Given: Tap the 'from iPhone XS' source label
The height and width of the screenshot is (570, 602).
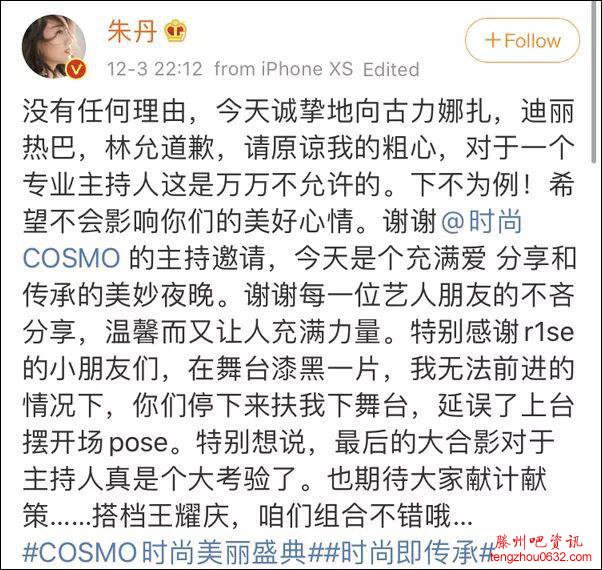Looking at the screenshot, I should pos(283,69).
